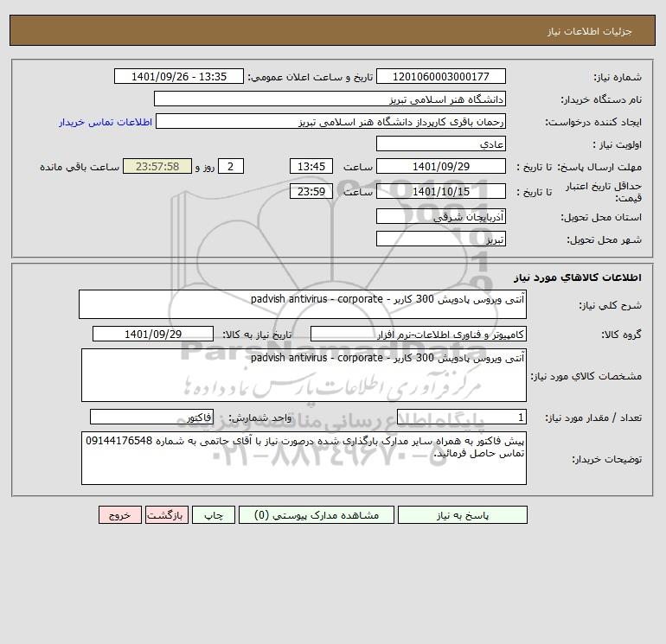Click the goods group field 'کامپیوتر و فناوری اطلاعات-نرم افزار'
666x644 pixels.
[x=419, y=334]
